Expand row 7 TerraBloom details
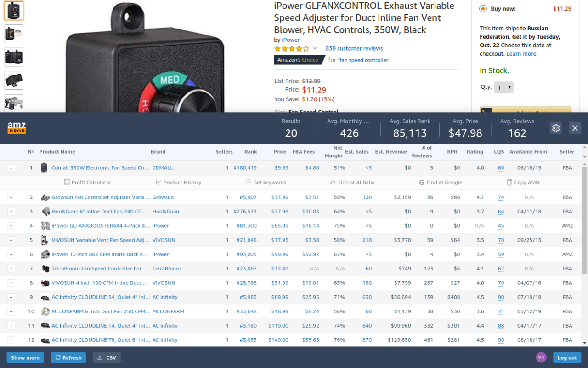 tap(11, 269)
